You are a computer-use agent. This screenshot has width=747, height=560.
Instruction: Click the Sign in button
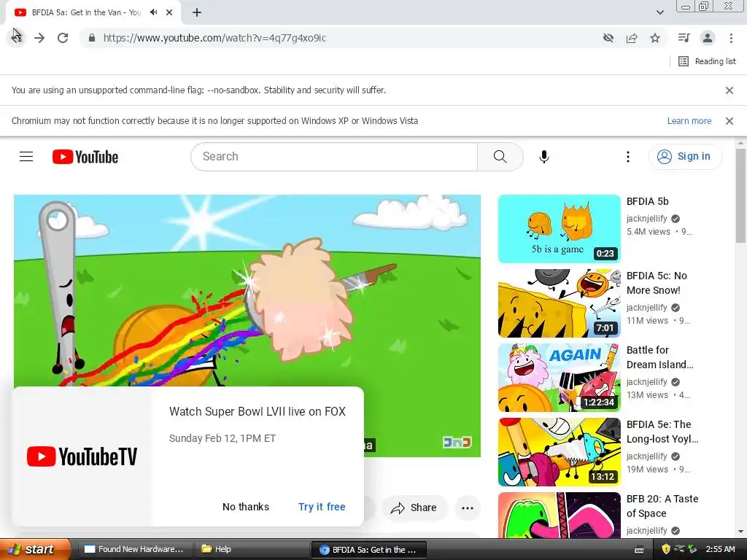click(x=685, y=156)
